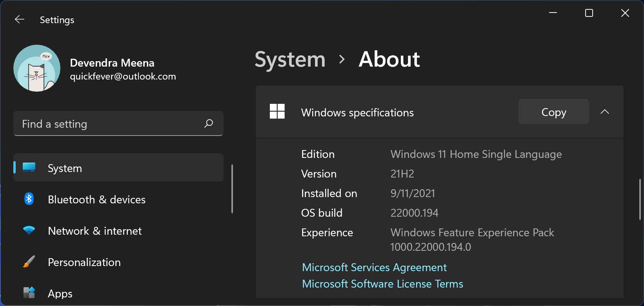Screen dimensions: 644x306
Task: Click the Edition label
Action: (318, 154)
